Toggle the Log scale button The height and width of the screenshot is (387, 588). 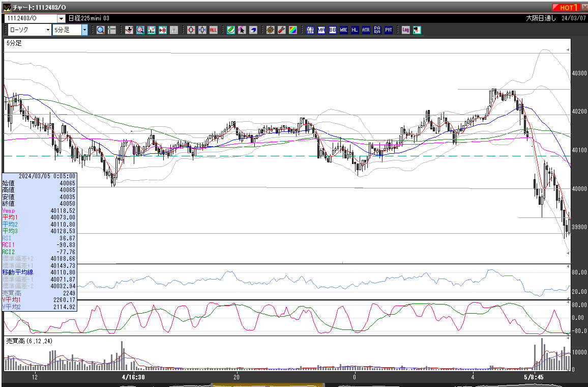(406, 30)
